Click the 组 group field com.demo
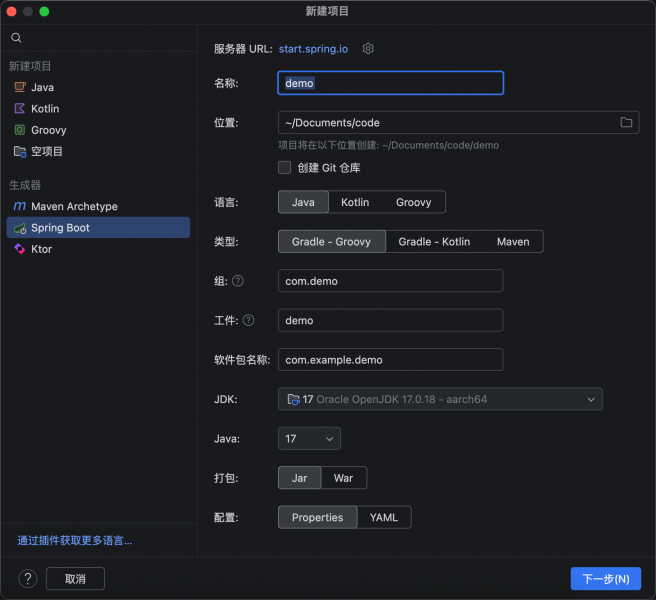Image resolution: width=656 pixels, height=600 pixels. click(x=391, y=281)
